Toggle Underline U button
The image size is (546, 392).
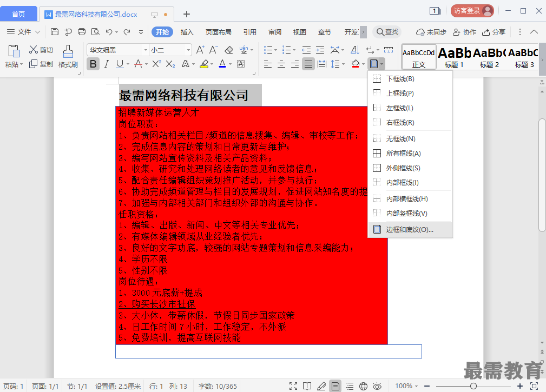coord(120,64)
